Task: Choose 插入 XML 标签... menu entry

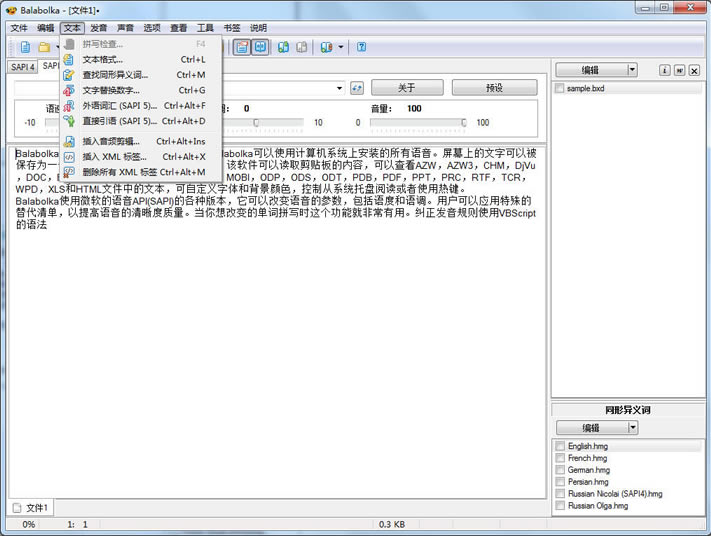Action: pos(115,156)
